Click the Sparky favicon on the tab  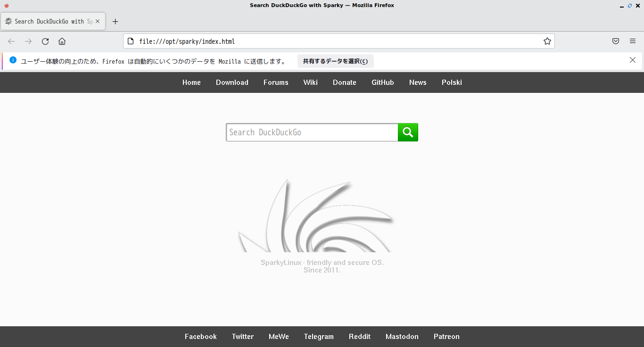click(x=8, y=21)
